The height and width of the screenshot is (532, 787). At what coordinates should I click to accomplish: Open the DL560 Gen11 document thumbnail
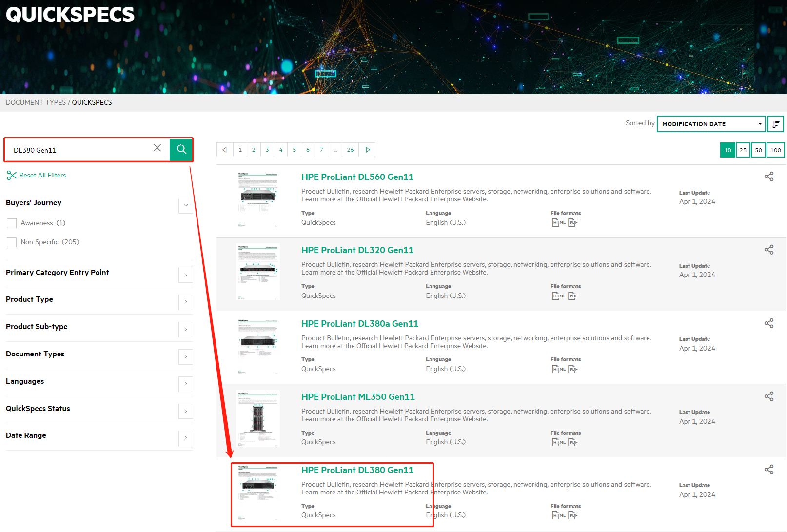click(x=258, y=199)
